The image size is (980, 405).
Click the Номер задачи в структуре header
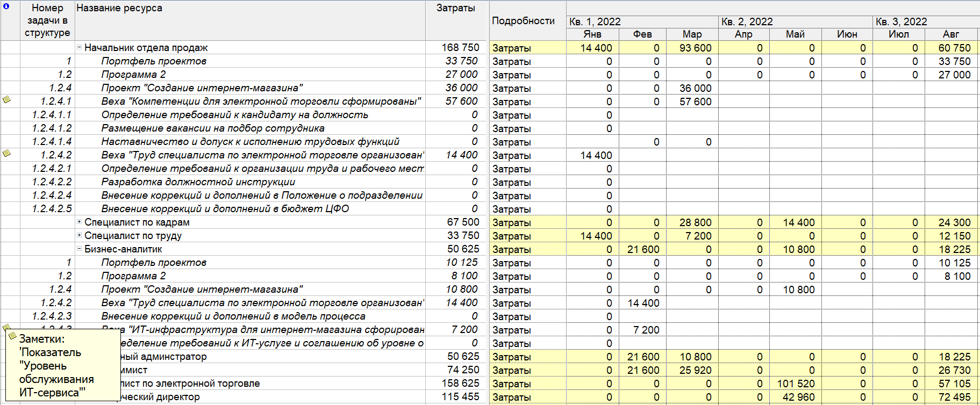(x=47, y=20)
